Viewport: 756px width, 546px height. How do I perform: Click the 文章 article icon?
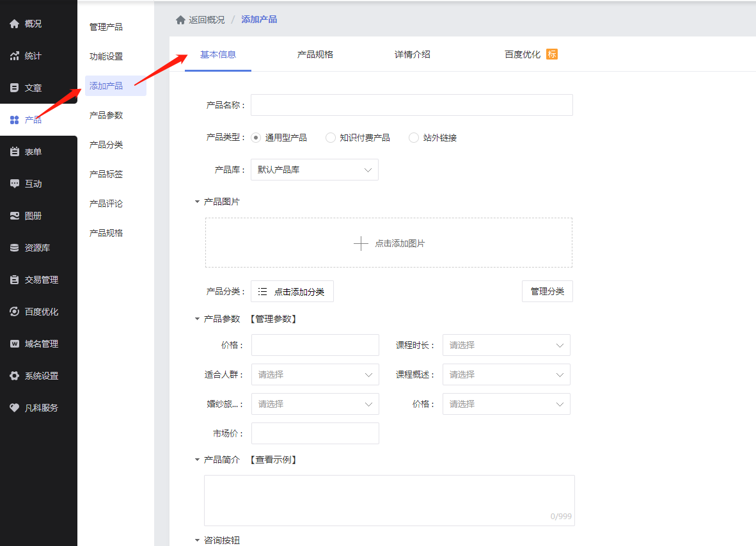click(14, 88)
